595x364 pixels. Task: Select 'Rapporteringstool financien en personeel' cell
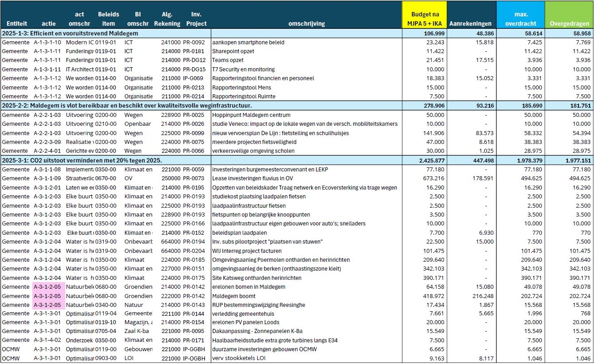click(x=263, y=78)
